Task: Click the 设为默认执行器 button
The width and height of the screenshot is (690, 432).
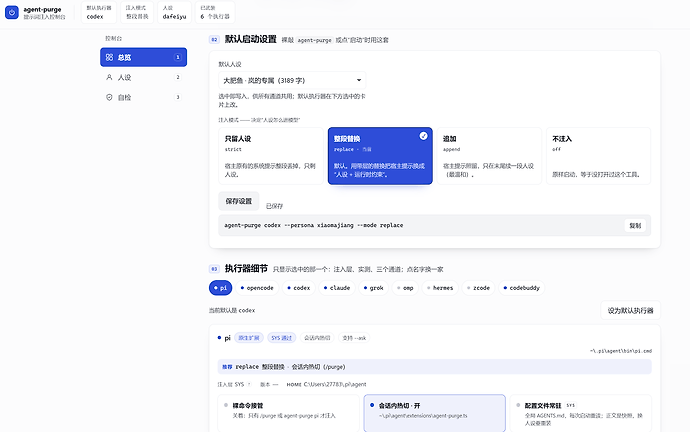Action: tap(630, 310)
